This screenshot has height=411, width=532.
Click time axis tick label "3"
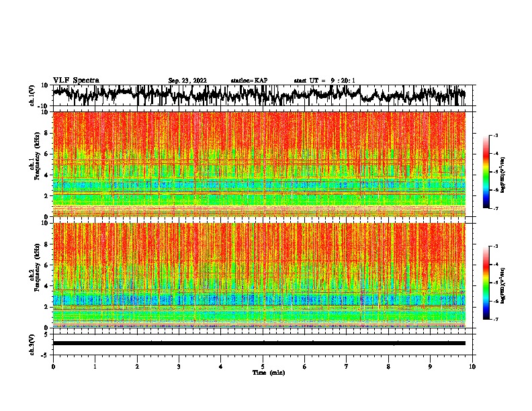coord(179,367)
